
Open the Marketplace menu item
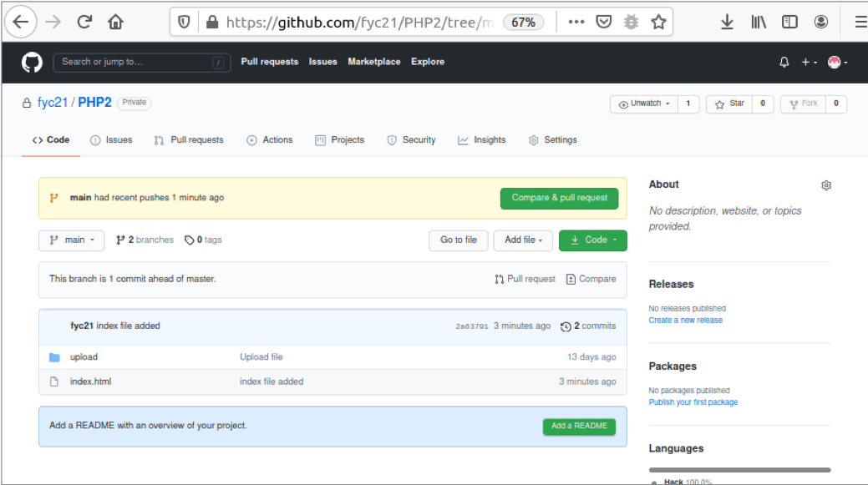(373, 61)
